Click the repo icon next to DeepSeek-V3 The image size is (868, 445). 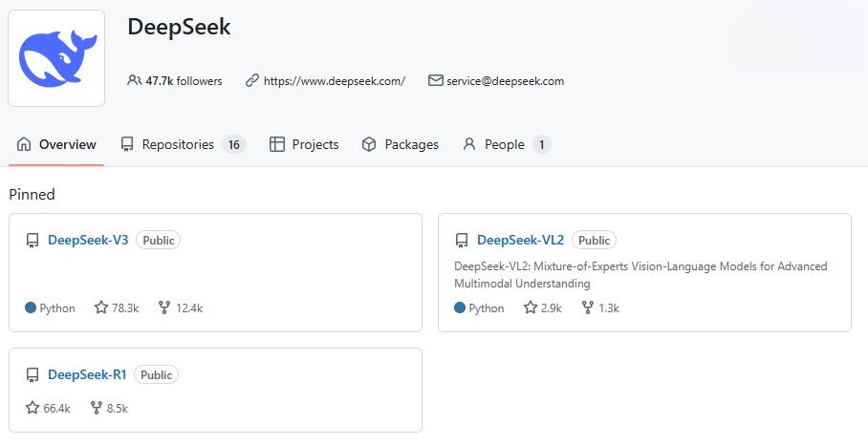33,241
